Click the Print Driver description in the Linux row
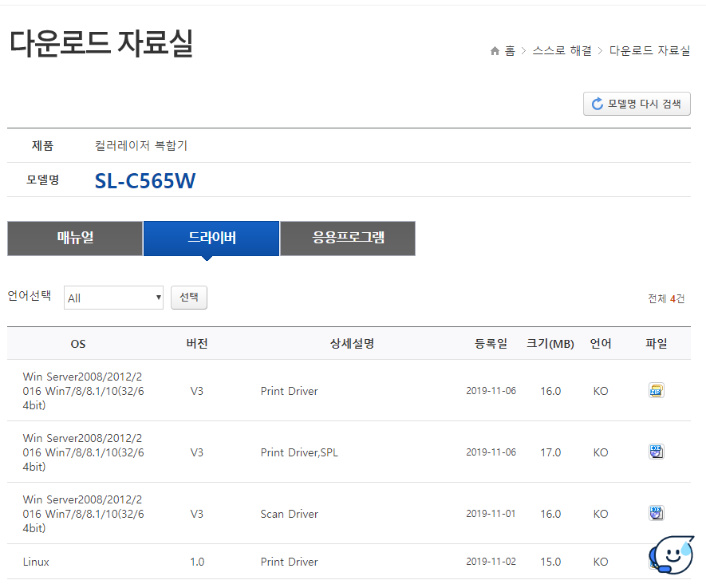Screen dimensions: 706x588 coord(289,562)
